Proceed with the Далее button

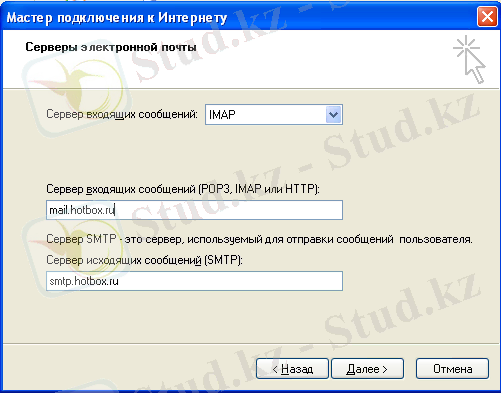367,369
